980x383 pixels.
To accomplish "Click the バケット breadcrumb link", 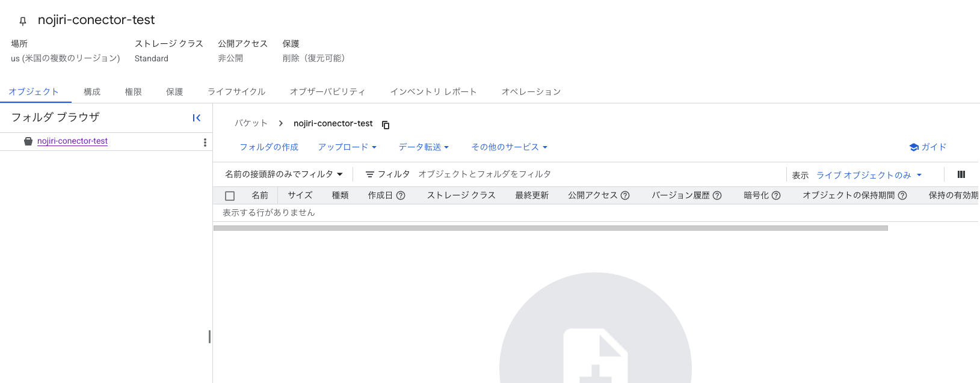I will pos(251,123).
